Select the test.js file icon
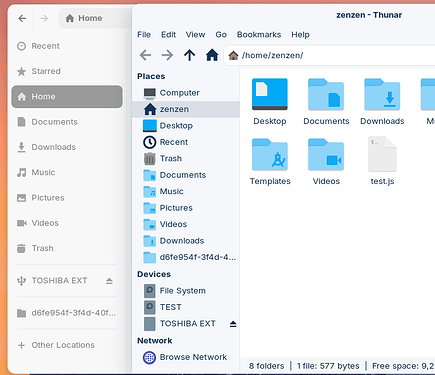 [382, 154]
